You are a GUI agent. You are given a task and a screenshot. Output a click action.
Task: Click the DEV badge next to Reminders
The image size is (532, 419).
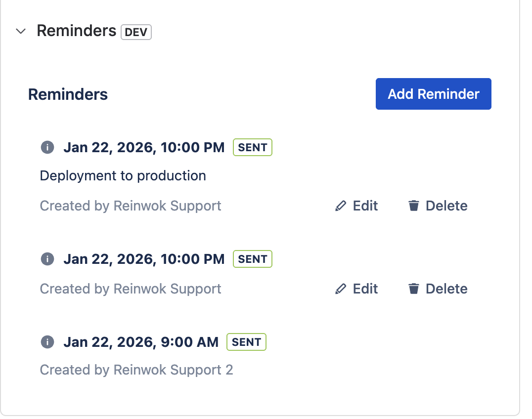point(136,32)
